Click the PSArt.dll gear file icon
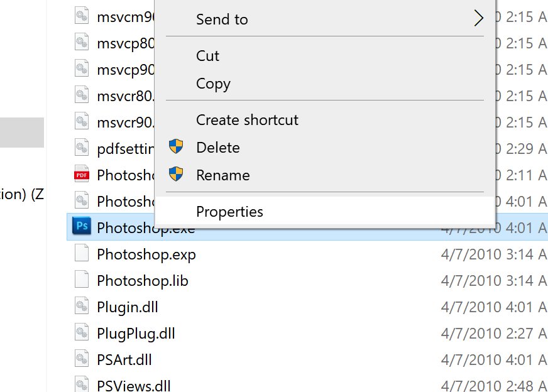 tap(82, 359)
